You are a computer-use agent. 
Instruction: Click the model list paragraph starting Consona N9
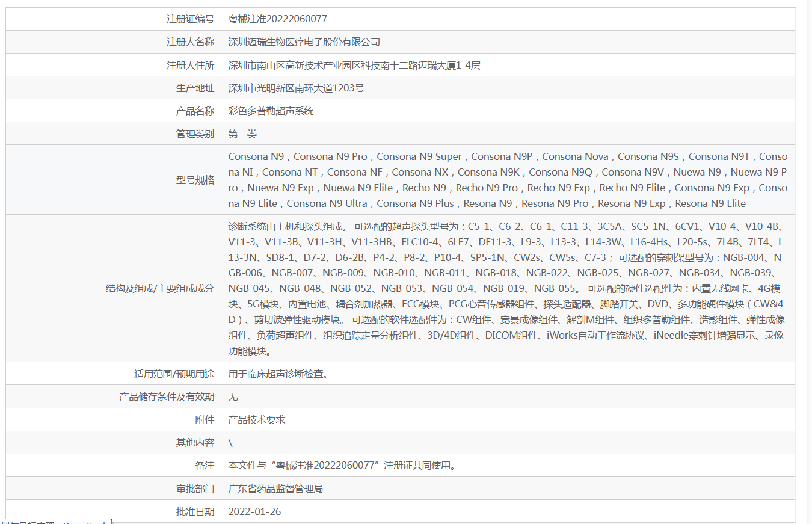(508, 180)
